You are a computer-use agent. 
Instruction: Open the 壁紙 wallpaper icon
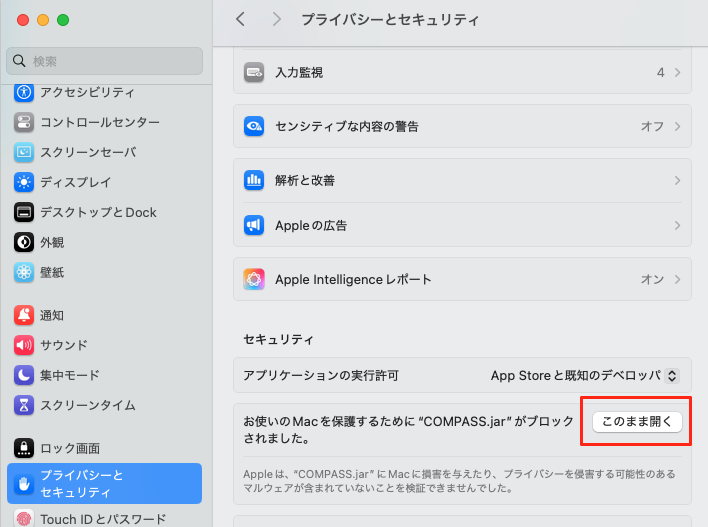pos(24,272)
